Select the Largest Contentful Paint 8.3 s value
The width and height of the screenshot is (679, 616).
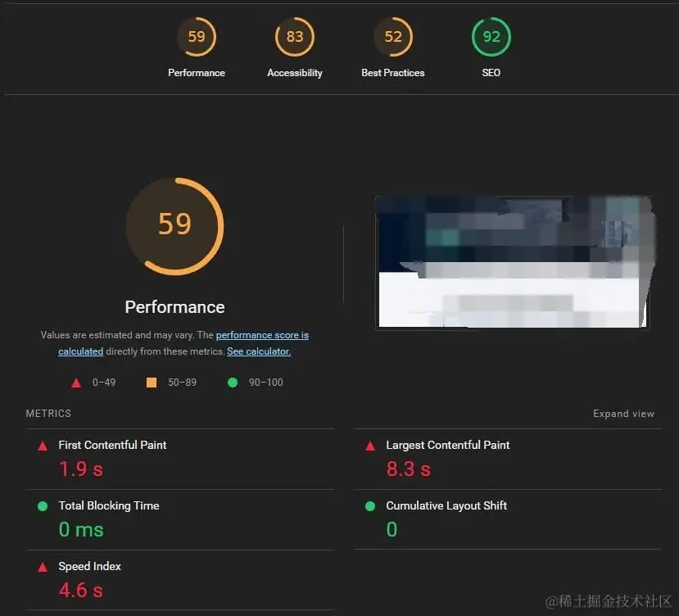[409, 469]
